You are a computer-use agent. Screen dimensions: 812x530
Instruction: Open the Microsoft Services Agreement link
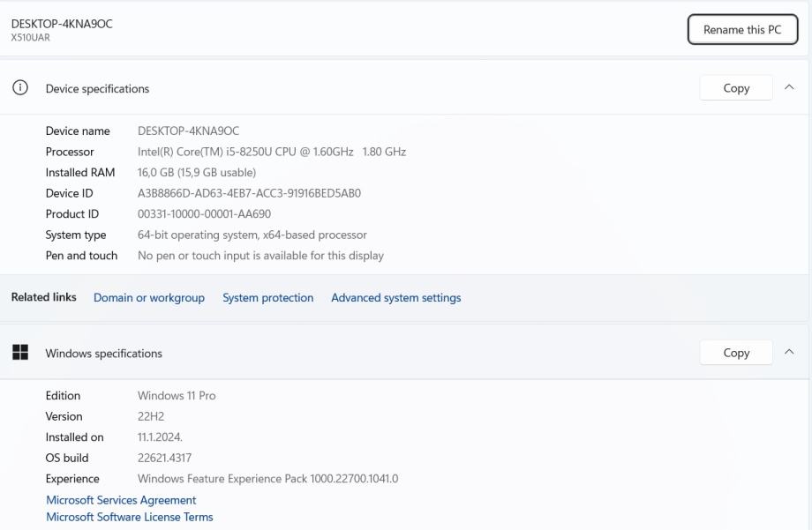click(121, 500)
